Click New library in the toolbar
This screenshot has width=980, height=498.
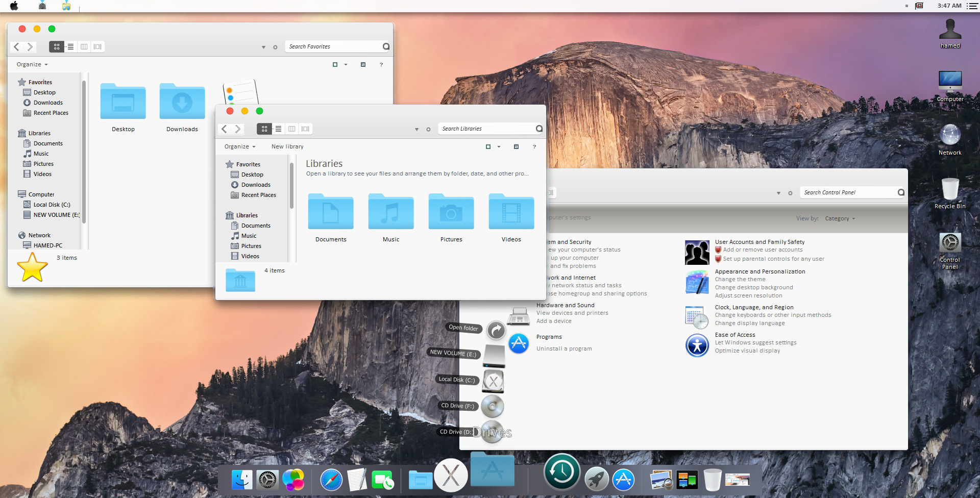click(x=287, y=147)
